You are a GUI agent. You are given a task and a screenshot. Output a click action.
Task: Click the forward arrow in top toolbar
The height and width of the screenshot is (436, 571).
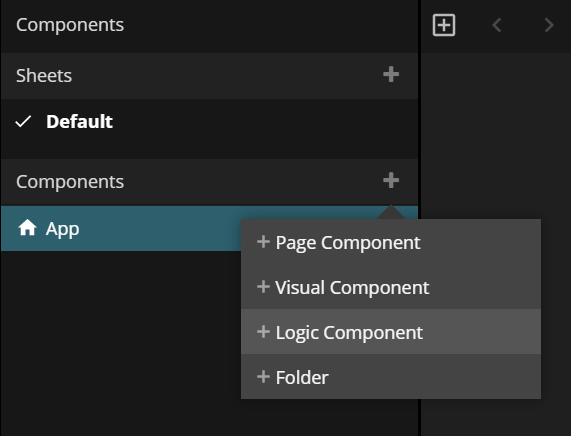(x=549, y=25)
